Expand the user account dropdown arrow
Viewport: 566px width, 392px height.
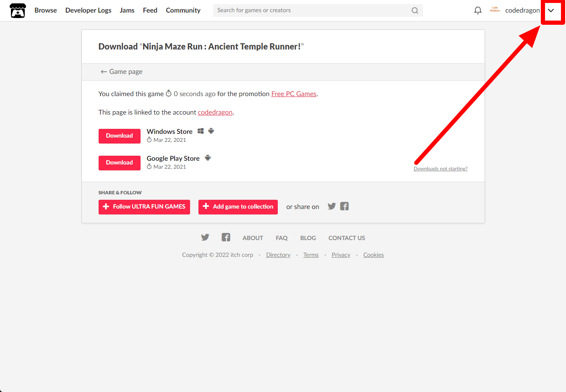pos(551,10)
